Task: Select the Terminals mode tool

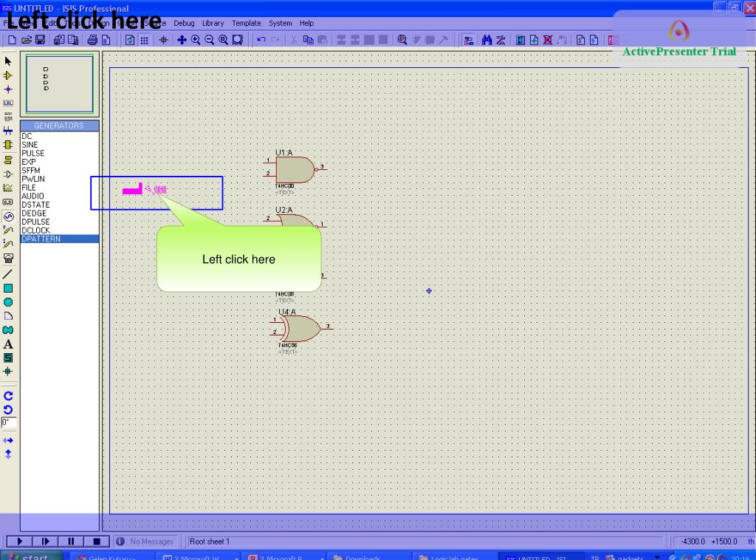Action: tap(8, 160)
